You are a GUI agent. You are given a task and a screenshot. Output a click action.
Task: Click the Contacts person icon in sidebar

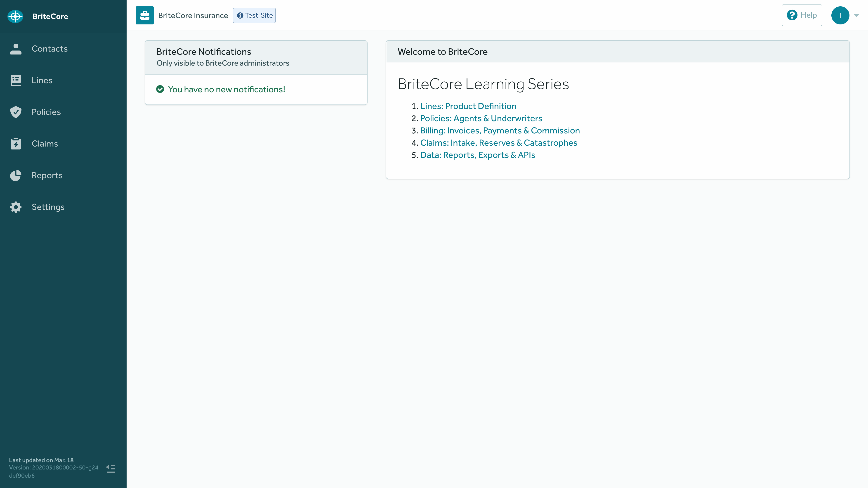point(16,49)
